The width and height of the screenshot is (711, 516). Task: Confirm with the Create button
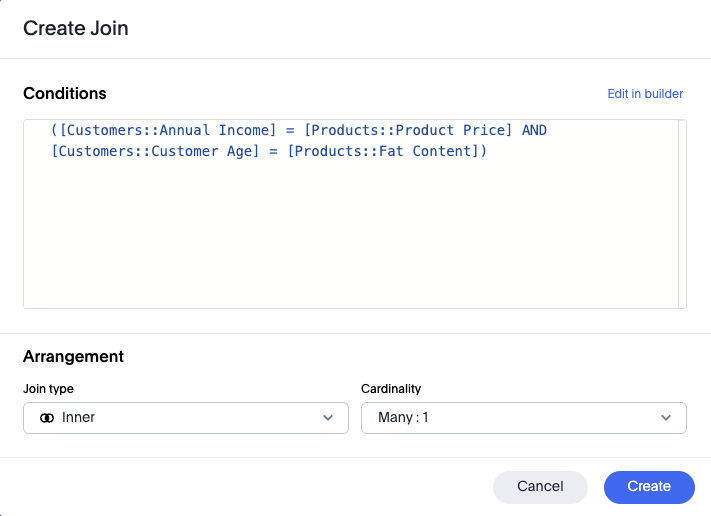649,487
